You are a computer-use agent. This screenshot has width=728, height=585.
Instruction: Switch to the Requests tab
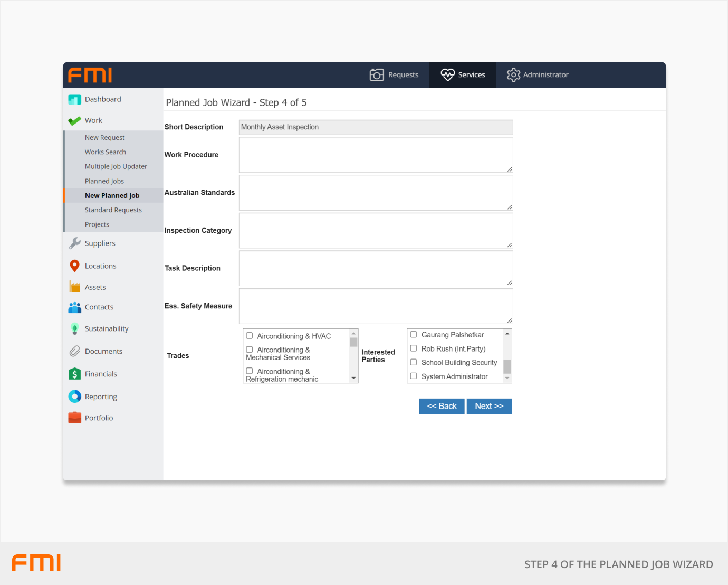(x=394, y=75)
